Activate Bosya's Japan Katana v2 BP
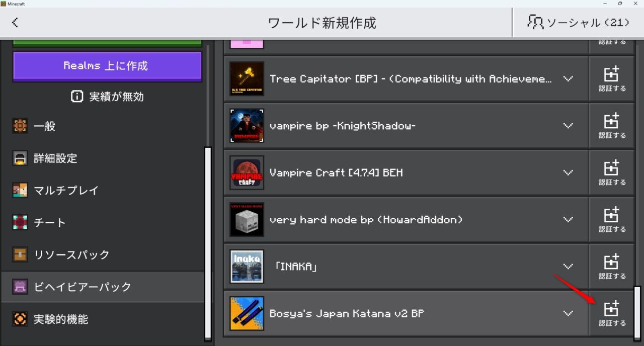The height and width of the screenshot is (346, 644). pyautogui.click(x=612, y=313)
